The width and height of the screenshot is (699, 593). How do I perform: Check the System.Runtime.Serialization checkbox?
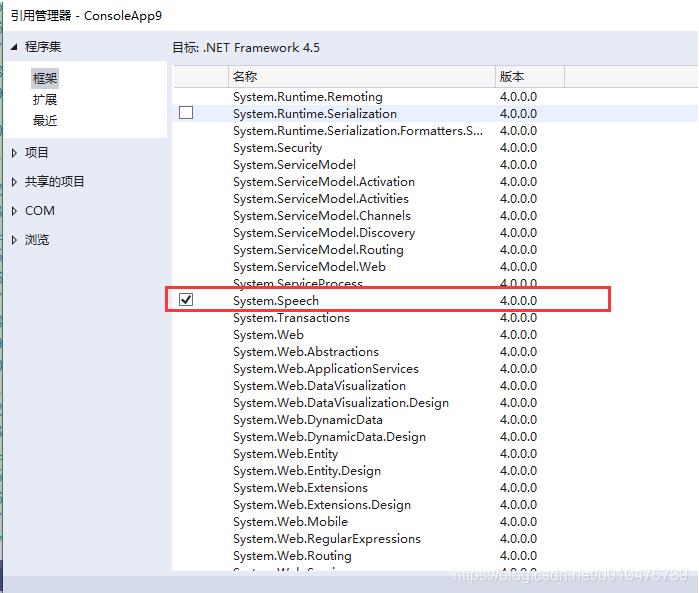(x=186, y=113)
